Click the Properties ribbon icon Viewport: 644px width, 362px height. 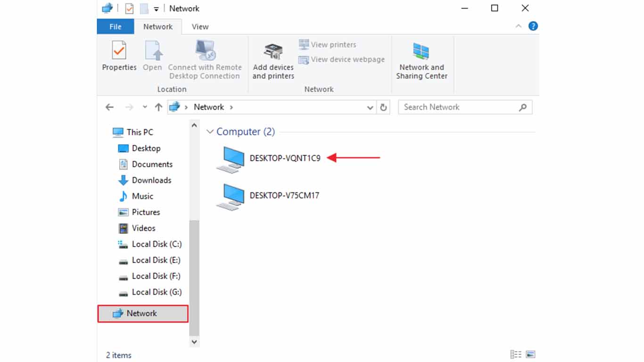pyautogui.click(x=119, y=56)
